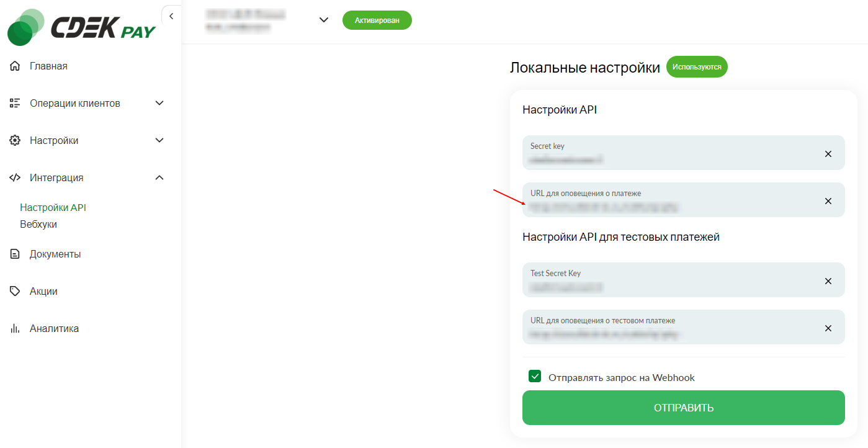Click the CDEK Pay logo
This screenshot has width=868, height=448.
[81, 28]
